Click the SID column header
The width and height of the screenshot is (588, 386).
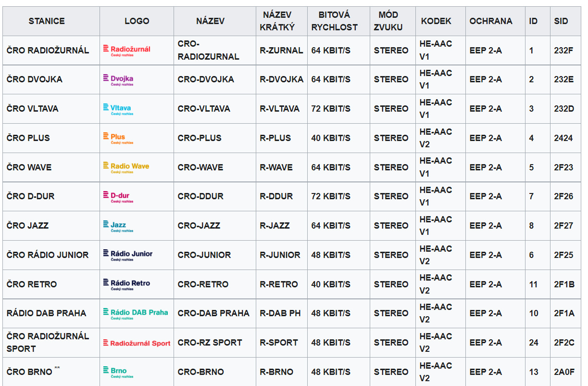click(x=561, y=21)
